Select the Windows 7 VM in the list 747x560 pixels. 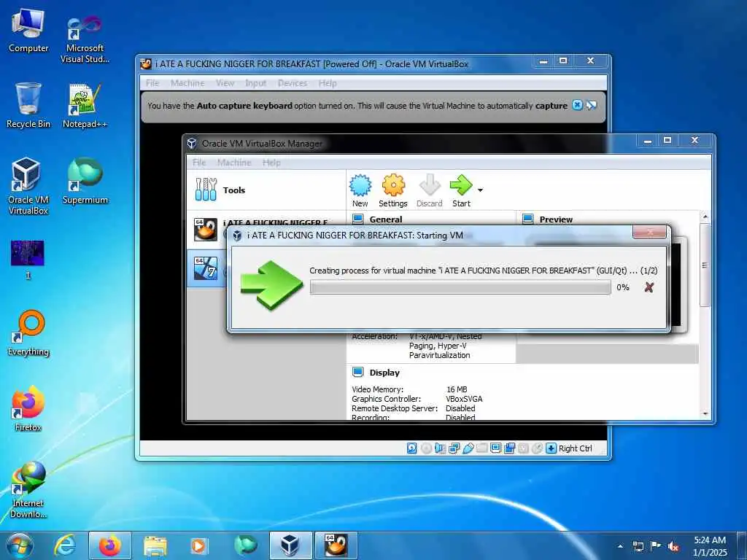(206, 268)
